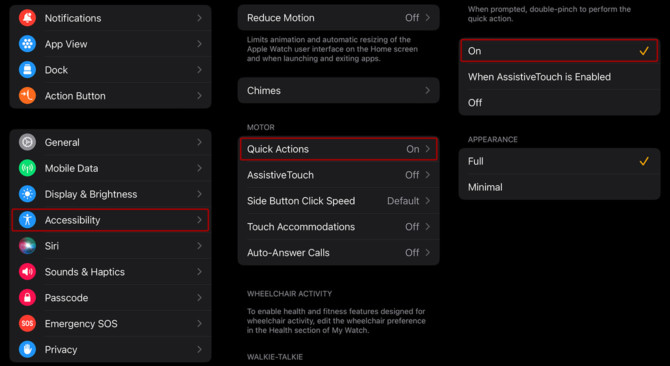This screenshot has width=670, height=366.
Task: Tap the gray General gear icon
Action: [27, 142]
